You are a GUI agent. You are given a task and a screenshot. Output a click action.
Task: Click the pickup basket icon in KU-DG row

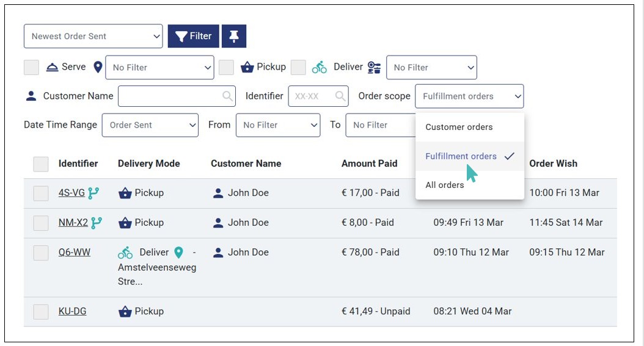pos(125,312)
